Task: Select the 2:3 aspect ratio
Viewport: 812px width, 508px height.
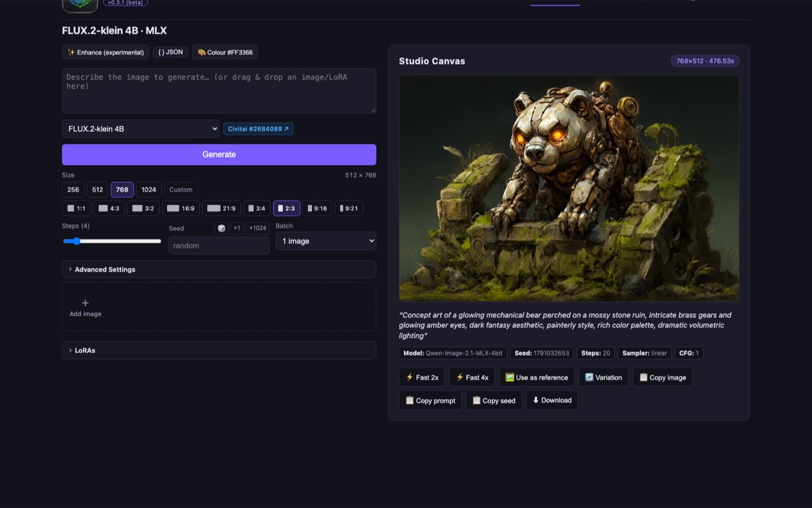Action: (287, 208)
